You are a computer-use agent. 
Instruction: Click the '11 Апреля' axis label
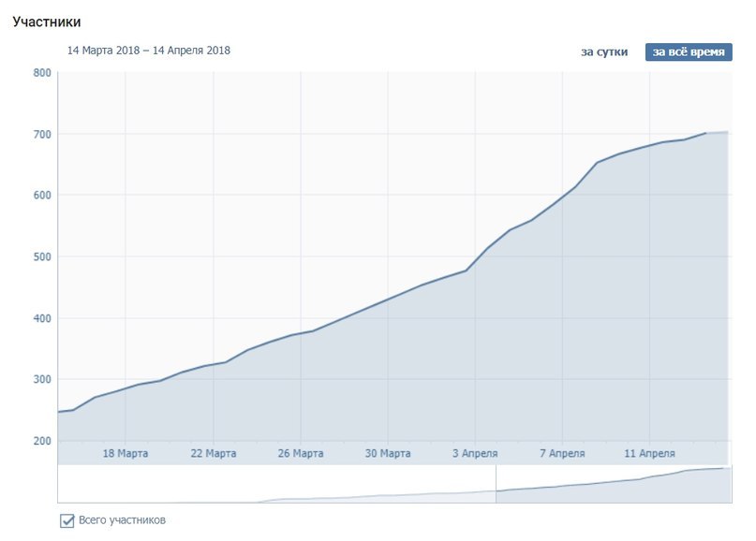(649, 453)
